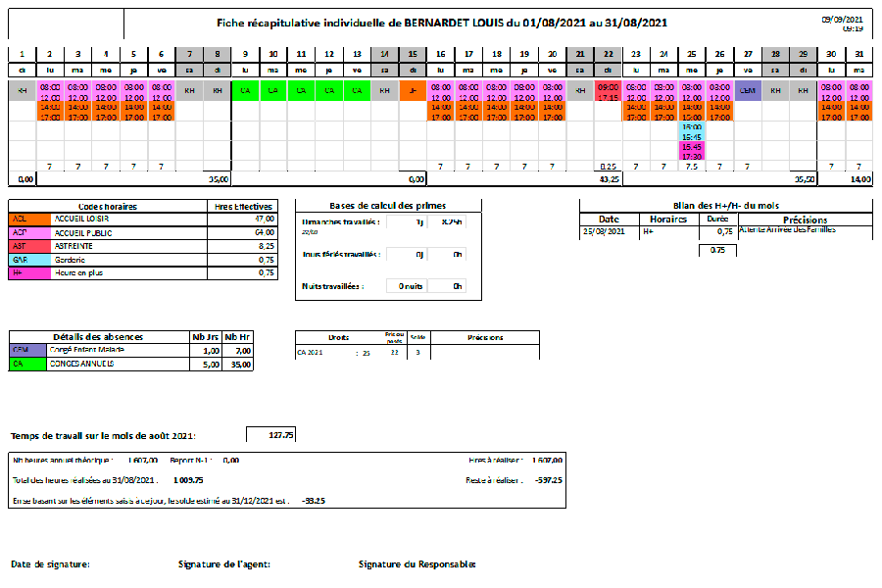Click the Signature de l'agent label

tap(223, 563)
